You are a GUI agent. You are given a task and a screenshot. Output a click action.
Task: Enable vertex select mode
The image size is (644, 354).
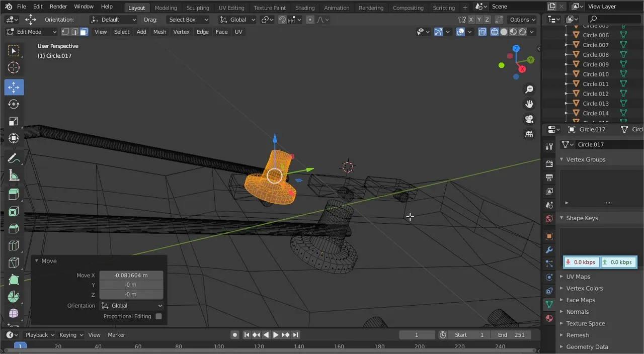[x=65, y=32]
